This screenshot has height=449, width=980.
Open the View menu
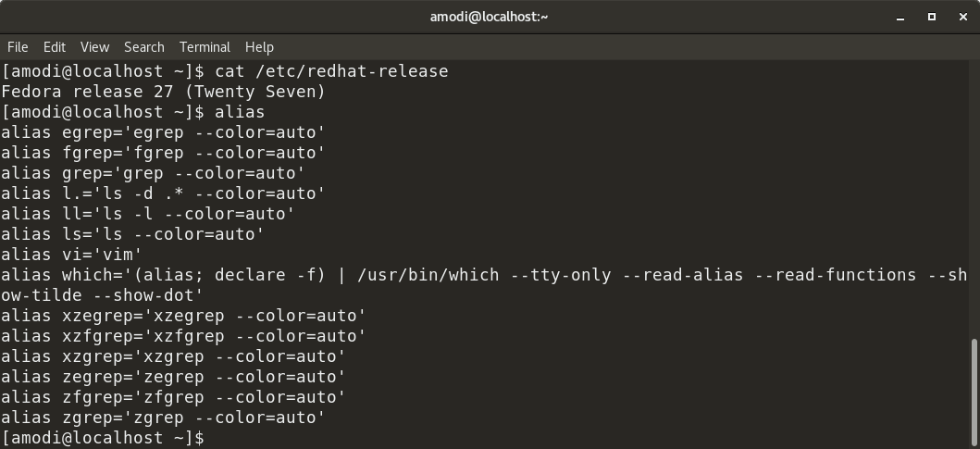(94, 46)
